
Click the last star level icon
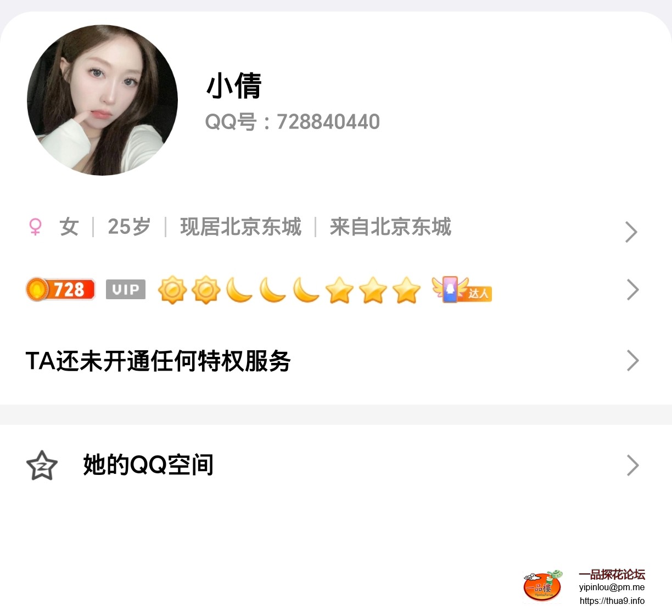point(406,290)
